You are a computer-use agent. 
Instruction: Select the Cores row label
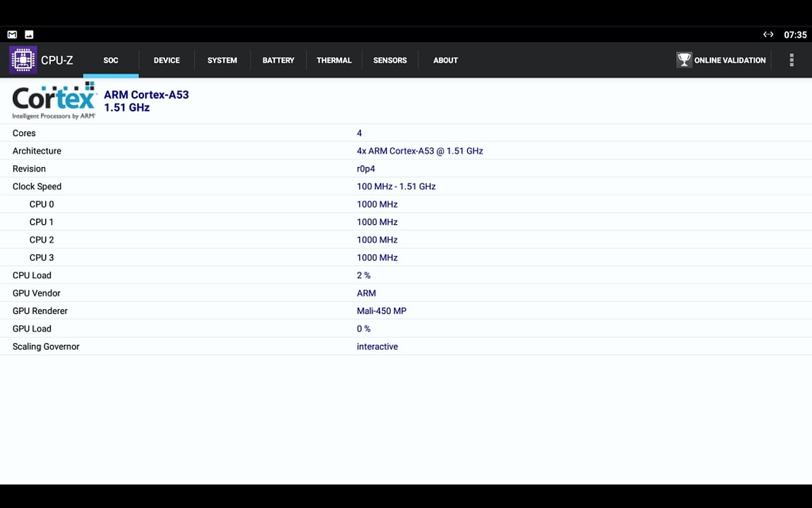(x=24, y=133)
